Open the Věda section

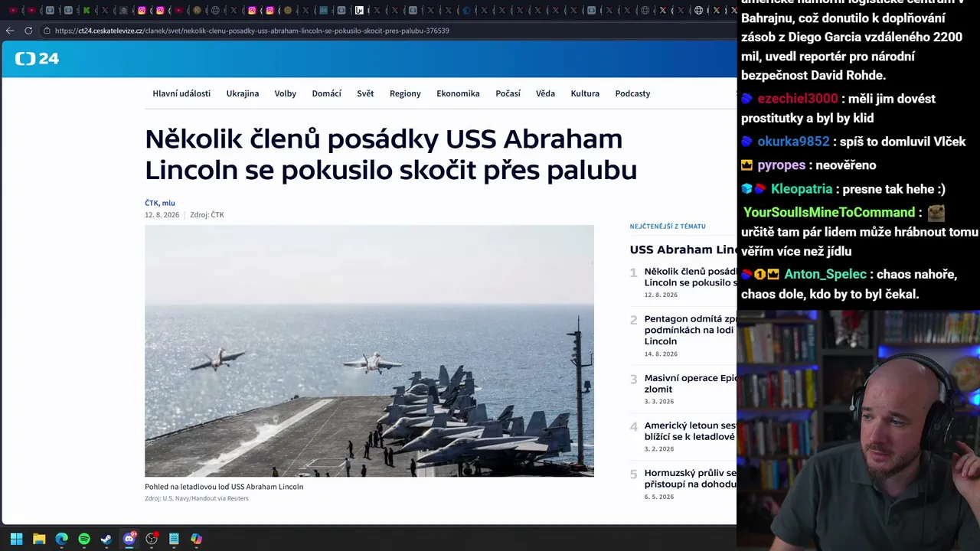545,93
